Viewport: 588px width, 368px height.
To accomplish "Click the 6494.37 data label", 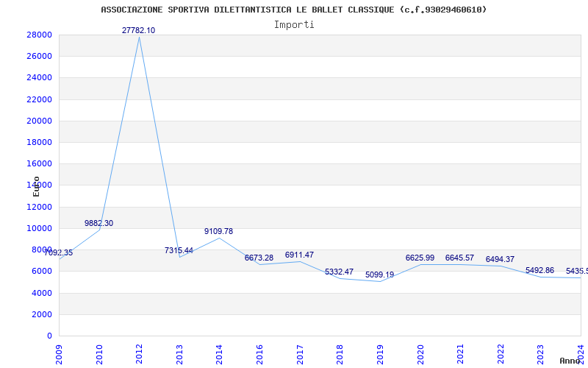I will tap(500, 260).
